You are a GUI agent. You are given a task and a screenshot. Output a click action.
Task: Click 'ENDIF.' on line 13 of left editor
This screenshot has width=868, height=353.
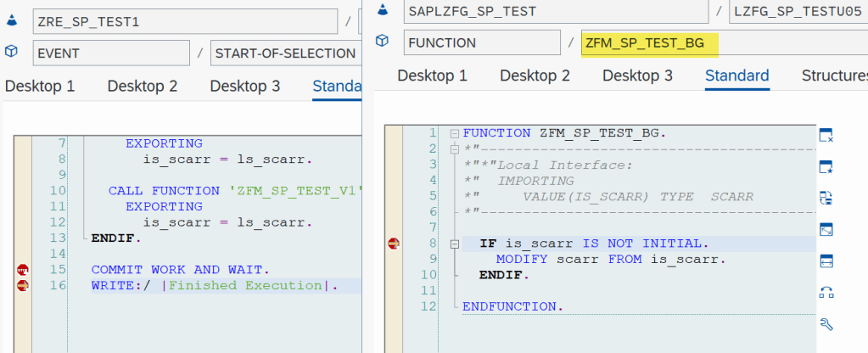click(x=116, y=238)
